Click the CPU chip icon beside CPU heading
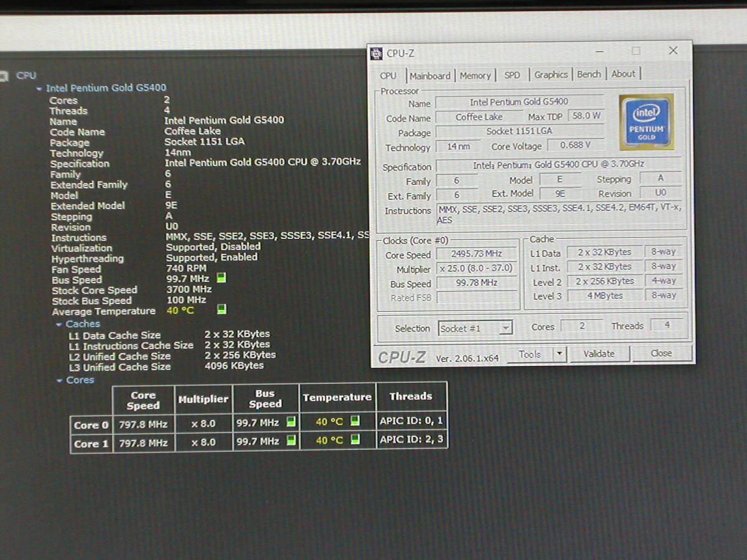This screenshot has width=747, height=560. 4,76
